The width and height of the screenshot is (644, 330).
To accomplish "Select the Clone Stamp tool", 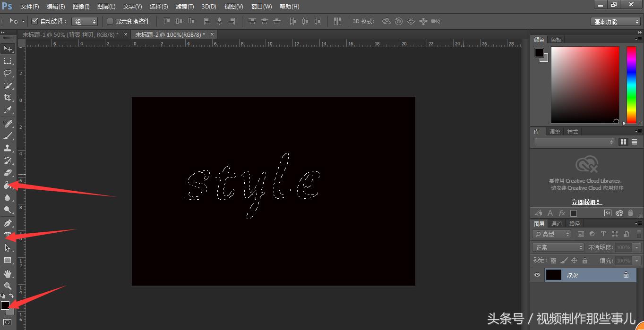I will 7,147.
